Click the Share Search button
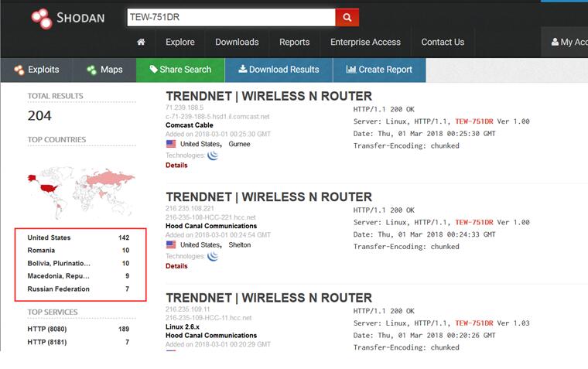 (180, 70)
